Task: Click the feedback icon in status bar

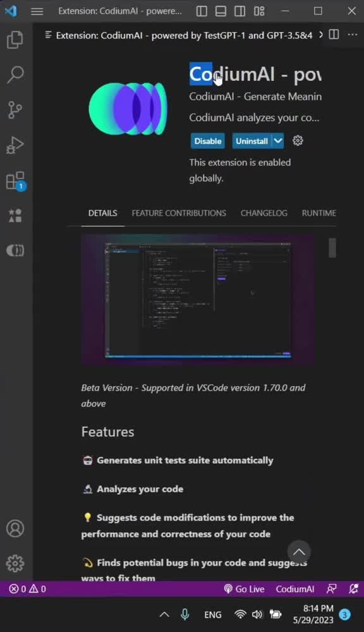Action: pos(332,589)
